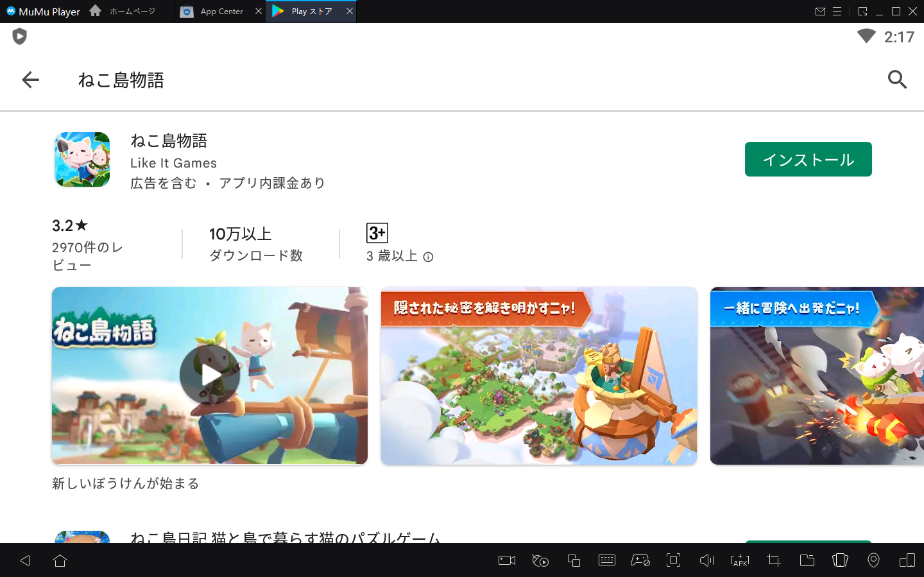924x577 pixels.
Task: Select the 2:17 clock in status bar
Action: tap(899, 37)
